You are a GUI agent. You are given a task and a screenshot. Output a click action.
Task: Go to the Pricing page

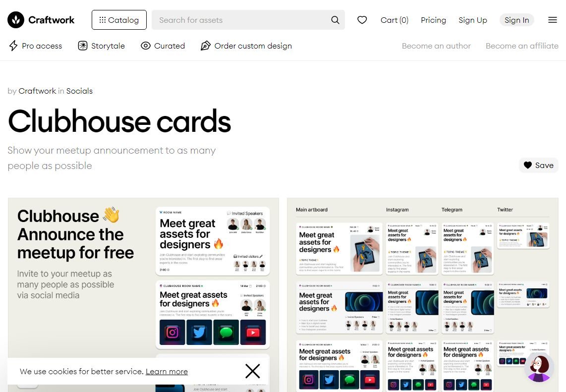pyautogui.click(x=433, y=20)
